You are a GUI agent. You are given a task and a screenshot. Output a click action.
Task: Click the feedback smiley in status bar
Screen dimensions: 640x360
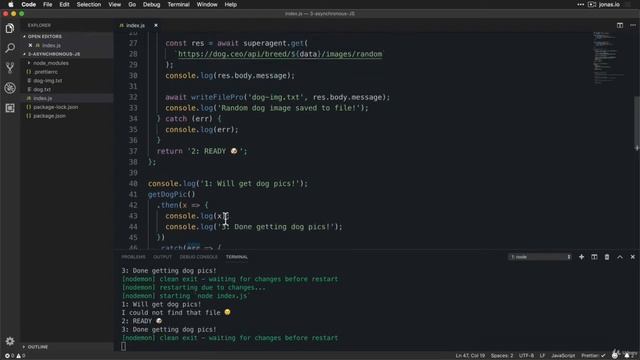click(615, 356)
